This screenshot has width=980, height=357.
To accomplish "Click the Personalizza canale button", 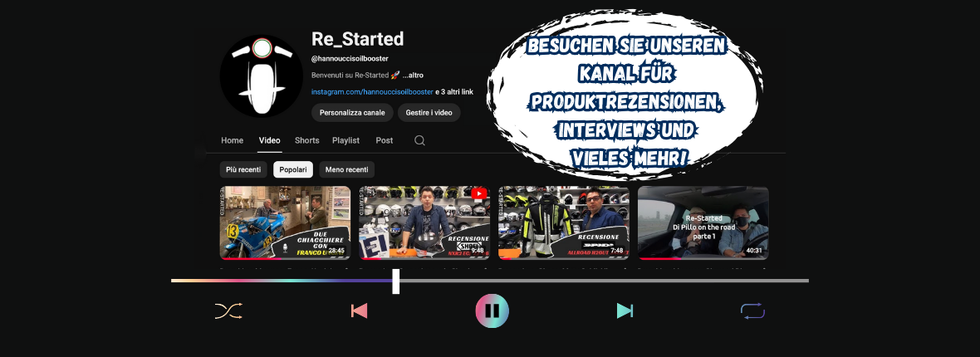I will (x=352, y=112).
